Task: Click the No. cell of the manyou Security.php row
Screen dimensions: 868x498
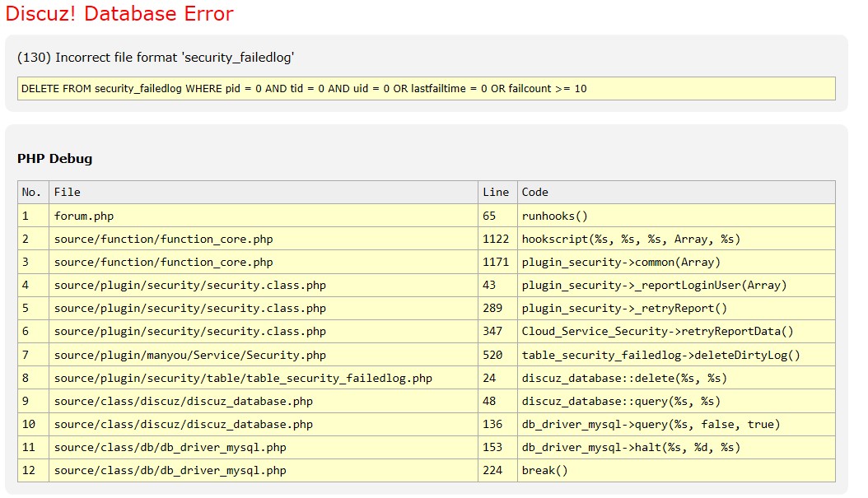Action: [x=33, y=355]
